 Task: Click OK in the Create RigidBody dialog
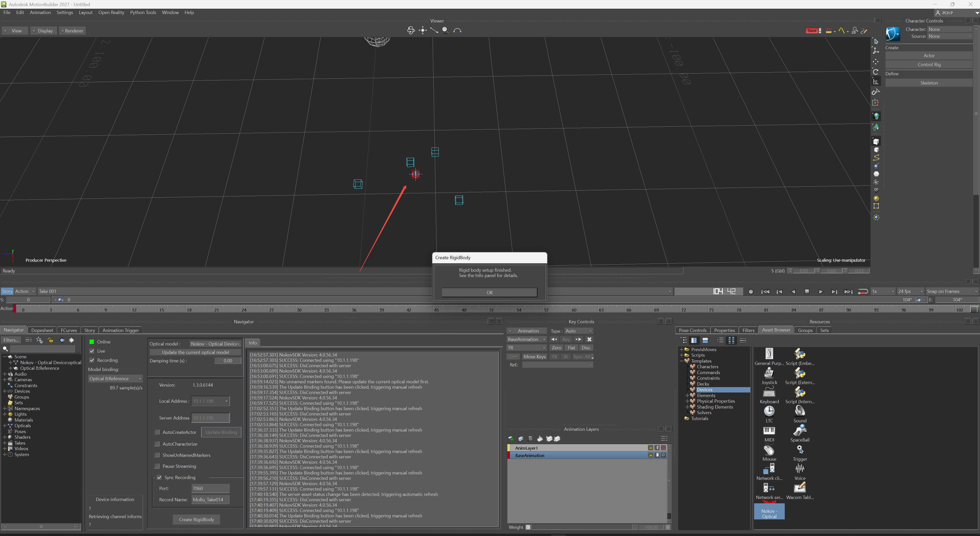489,292
